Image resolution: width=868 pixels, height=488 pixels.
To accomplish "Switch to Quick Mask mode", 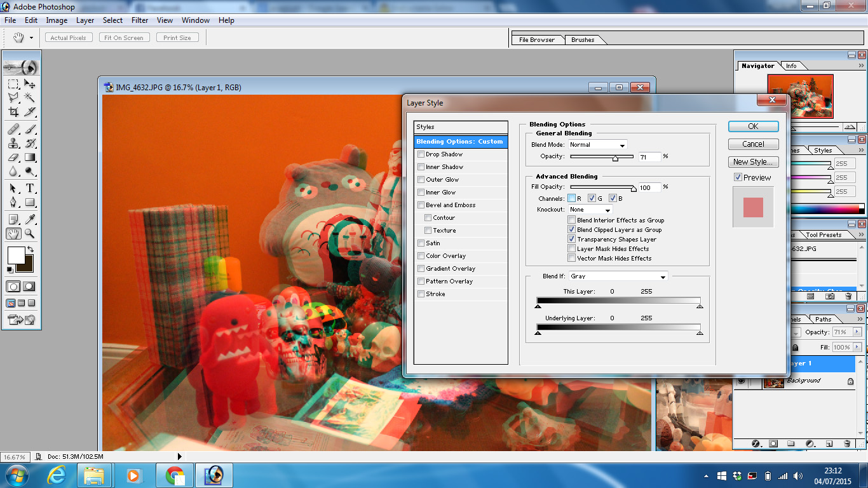I will [29, 287].
